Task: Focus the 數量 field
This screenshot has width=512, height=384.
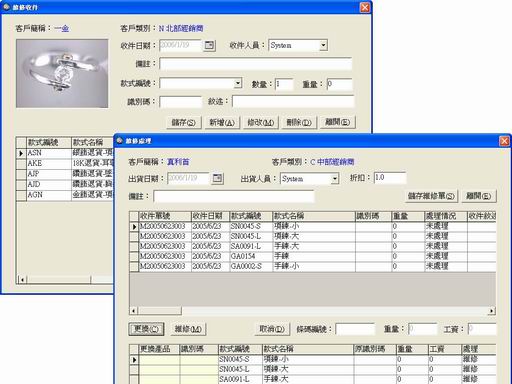Action: point(284,84)
